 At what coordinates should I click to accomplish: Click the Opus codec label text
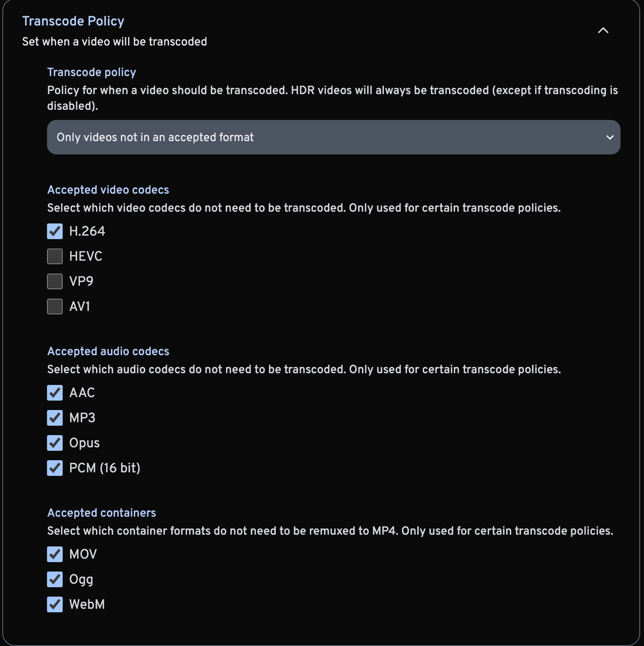[84, 443]
